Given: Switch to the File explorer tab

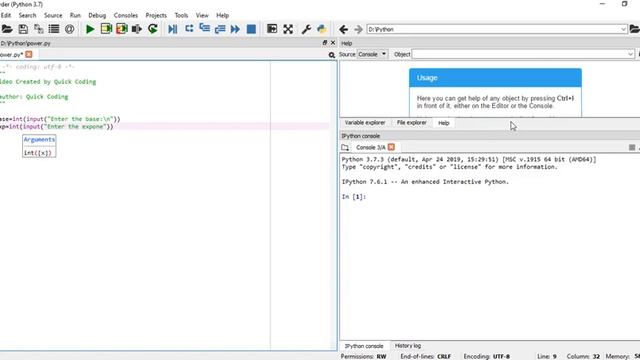Looking at the screenshot, I should (411, 122).
